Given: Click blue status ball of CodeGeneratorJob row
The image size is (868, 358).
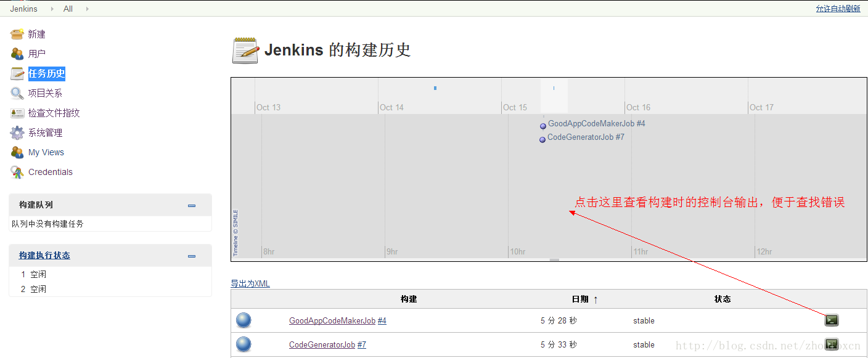Looking at the screenshot, I should tap(244, 344).
